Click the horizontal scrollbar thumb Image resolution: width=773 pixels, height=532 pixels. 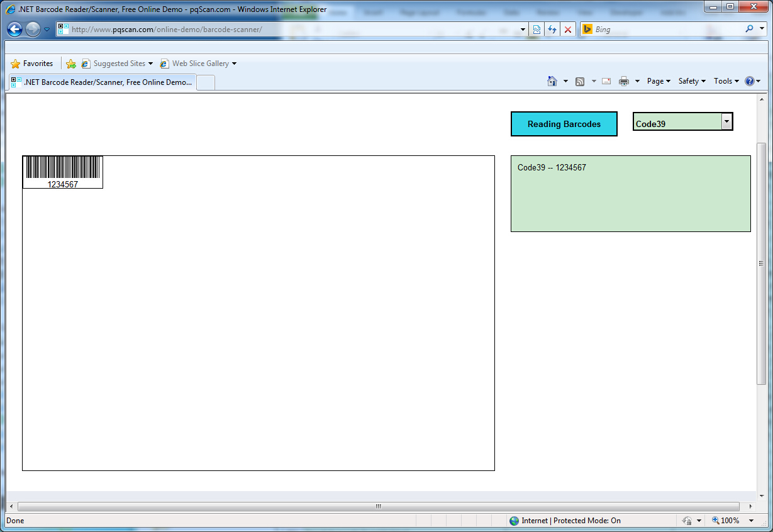click(379, 506)
